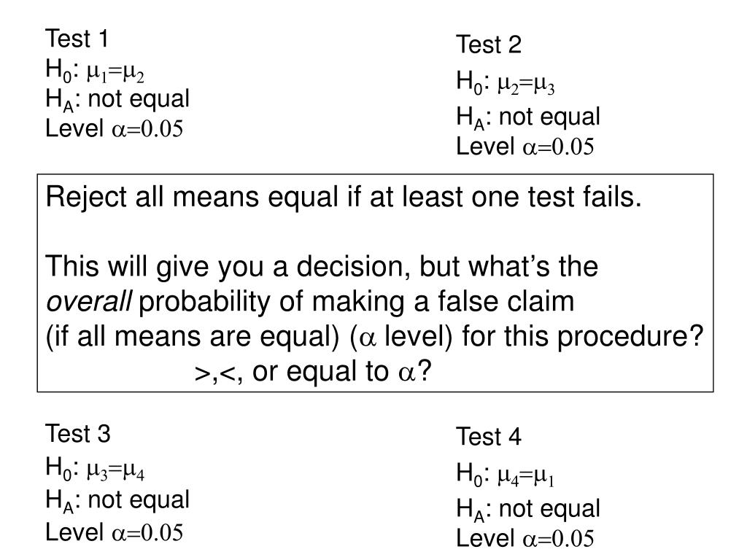Screen dimensions: 747x560
Task: Click Test 4 'Level α=0.05' line
Action: (525, 539)
